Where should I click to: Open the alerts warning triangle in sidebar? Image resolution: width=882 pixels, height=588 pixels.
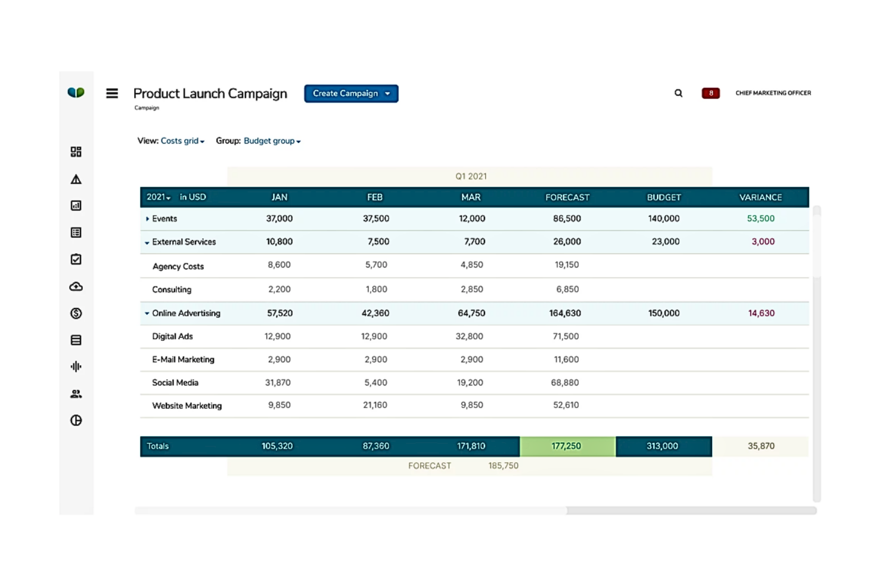click(x=76, y=179)
